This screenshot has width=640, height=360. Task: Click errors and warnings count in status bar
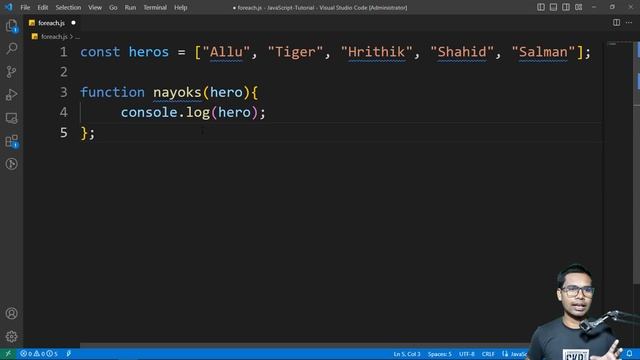(39, 354)
